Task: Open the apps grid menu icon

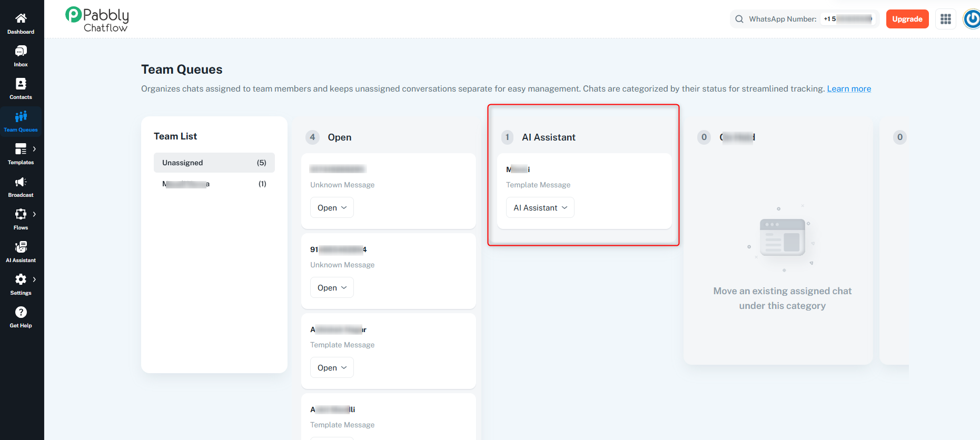Action: [x=946, y=19]
